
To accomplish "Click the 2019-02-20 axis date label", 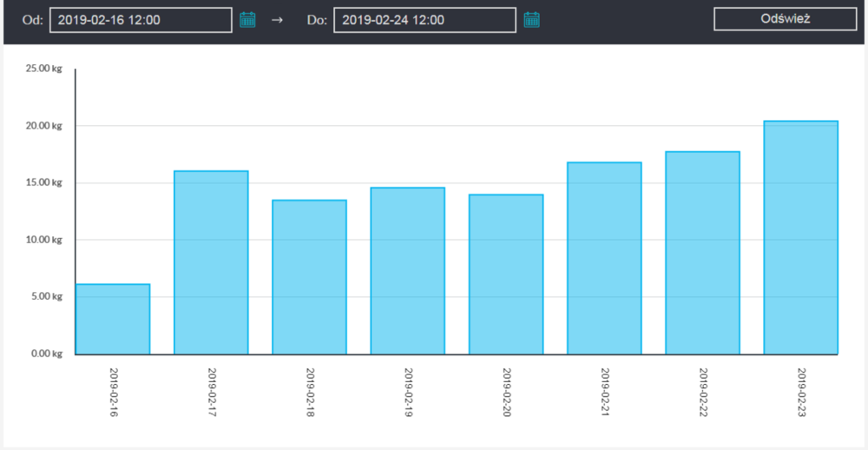I will [507, 393].
